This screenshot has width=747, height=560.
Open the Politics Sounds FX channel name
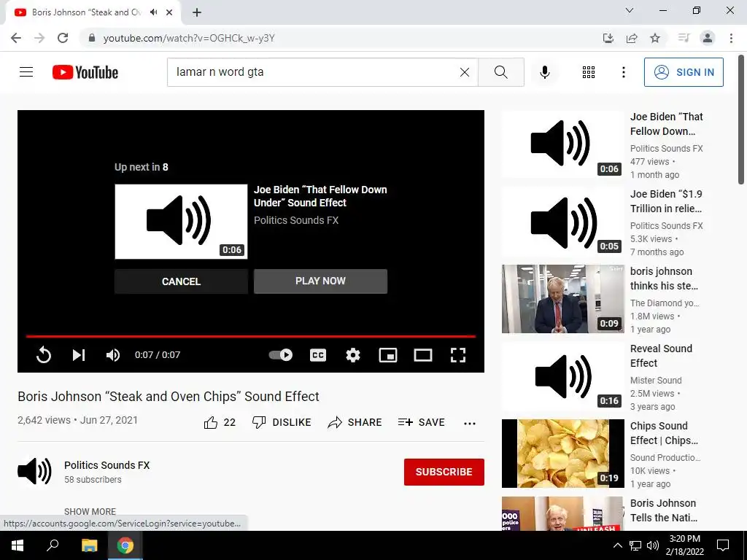107,465
